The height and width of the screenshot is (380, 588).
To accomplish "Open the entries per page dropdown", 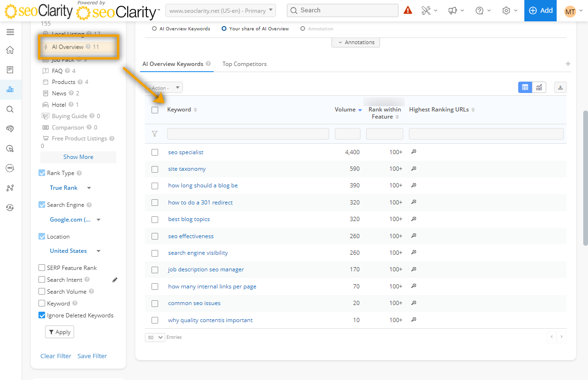I will (x=155, y=337).
